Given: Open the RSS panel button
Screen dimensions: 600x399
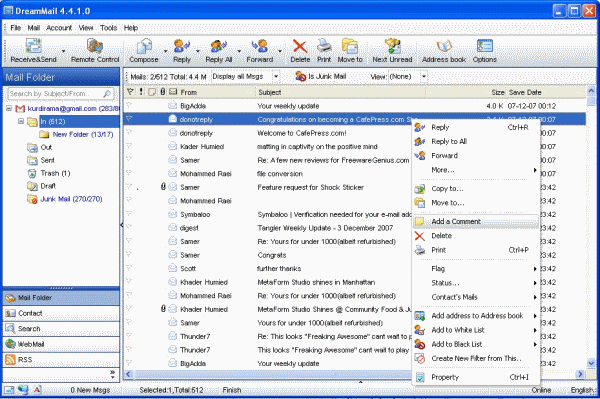Looking at the screenshot, I should (x=61, y=360).
